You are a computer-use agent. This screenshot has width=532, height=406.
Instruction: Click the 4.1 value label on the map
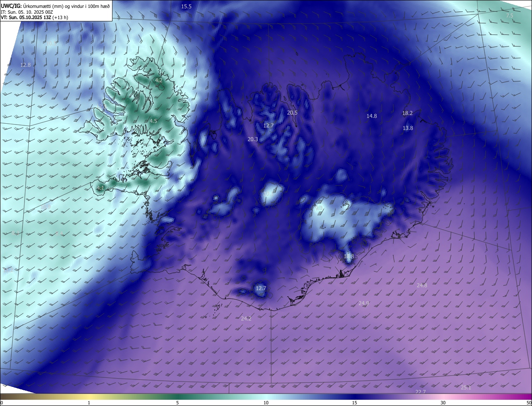pos(100,188)
